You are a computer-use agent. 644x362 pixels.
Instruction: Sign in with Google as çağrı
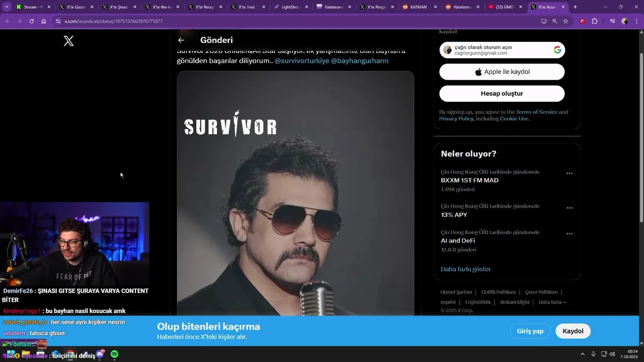502,50
